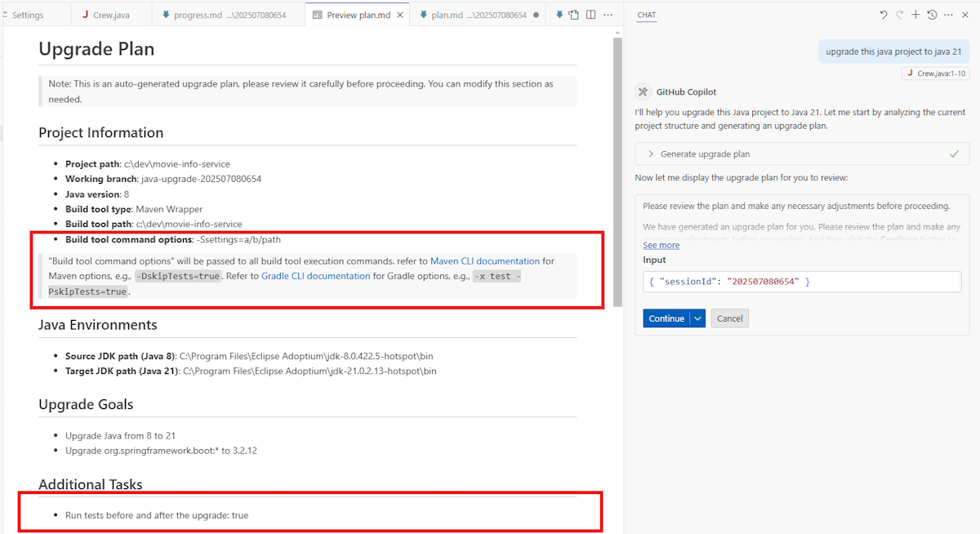Click the Cancel button
Image resolution: width=980 pixels, height=534 pixels.
729,318
